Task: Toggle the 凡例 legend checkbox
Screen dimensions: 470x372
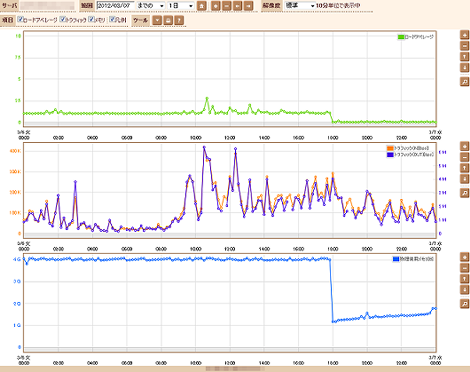Action: [x=112, y=19]
